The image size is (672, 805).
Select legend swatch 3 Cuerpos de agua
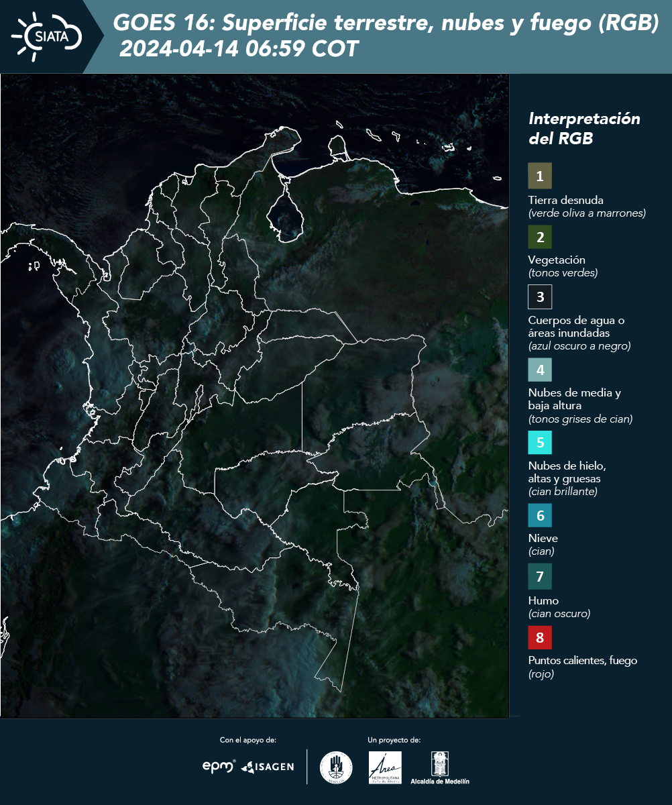pyautogui.click(x=540, y=297)
